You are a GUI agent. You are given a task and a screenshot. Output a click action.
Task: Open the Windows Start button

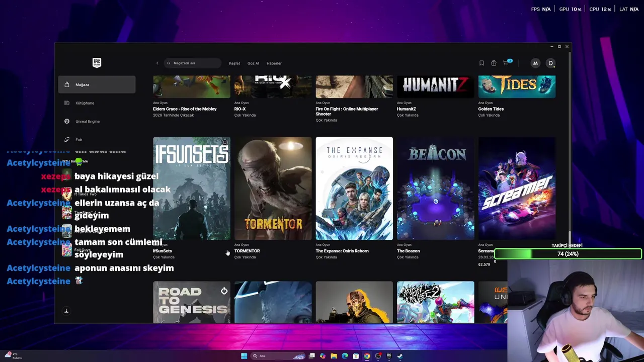(x=244, y=356)
